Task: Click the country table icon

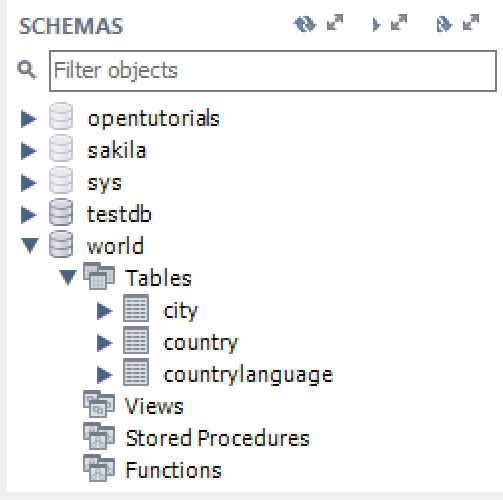Action: click(x=136, y=340)
